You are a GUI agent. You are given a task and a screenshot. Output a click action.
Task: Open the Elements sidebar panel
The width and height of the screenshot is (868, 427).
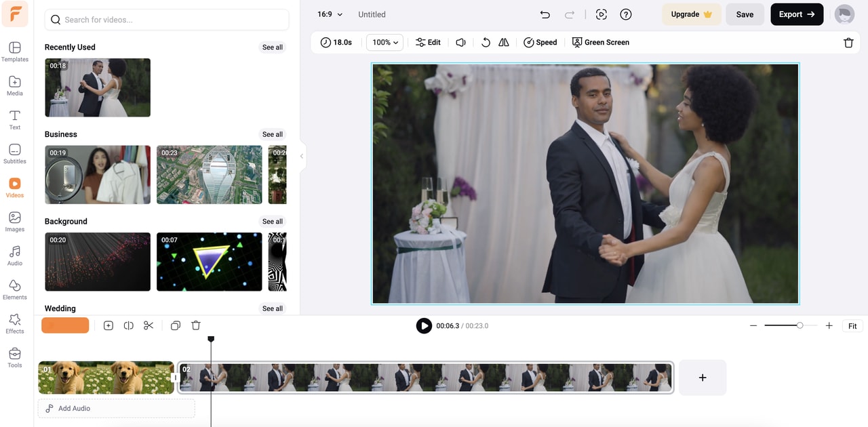pyautogui.click(x=15, y=289)
